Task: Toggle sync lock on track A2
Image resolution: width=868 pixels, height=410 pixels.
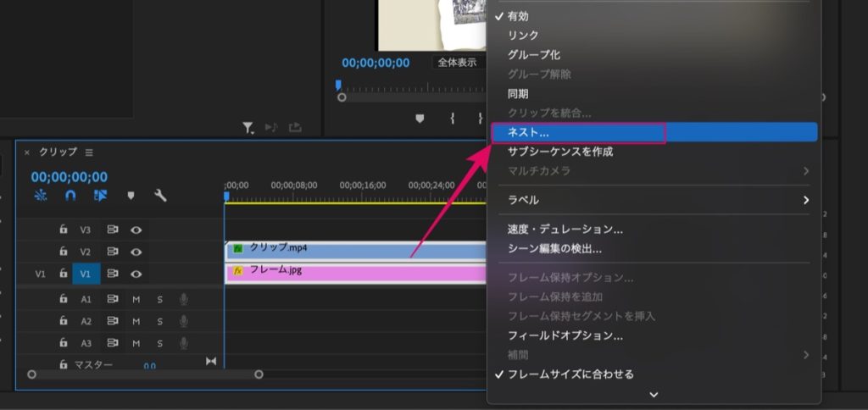Action: (x=113, y=321)
